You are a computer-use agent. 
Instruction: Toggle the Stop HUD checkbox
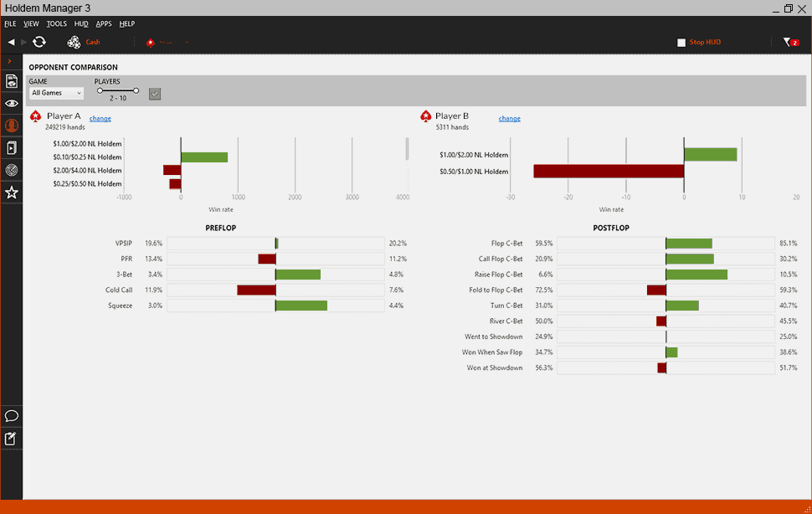[681, 42]
